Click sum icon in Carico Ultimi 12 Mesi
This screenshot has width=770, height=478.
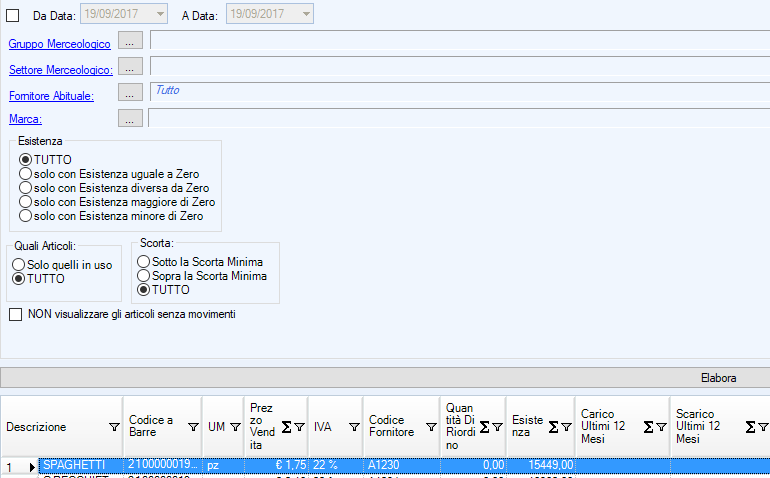tap(648, 427)
